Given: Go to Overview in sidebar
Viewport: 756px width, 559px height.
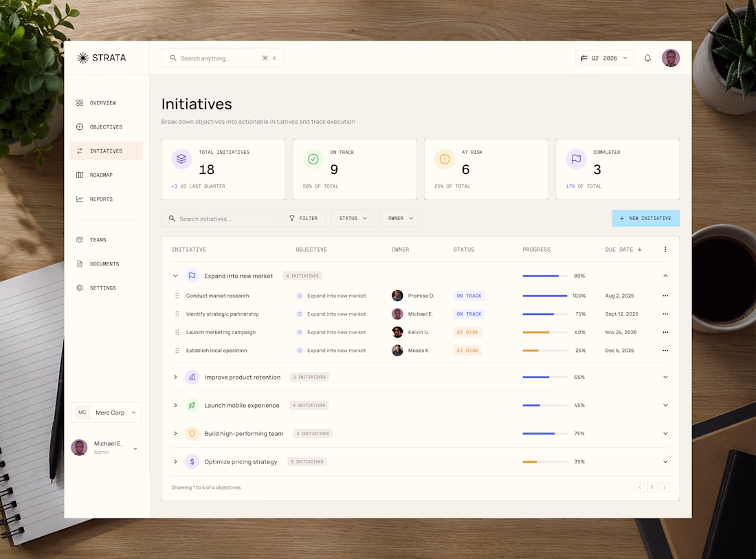Looking at the screenshot, I should (106, 102).
